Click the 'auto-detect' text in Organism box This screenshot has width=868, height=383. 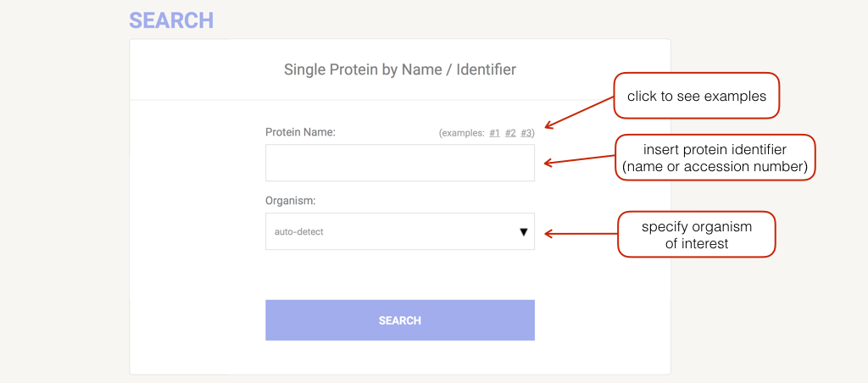point(299,231)
